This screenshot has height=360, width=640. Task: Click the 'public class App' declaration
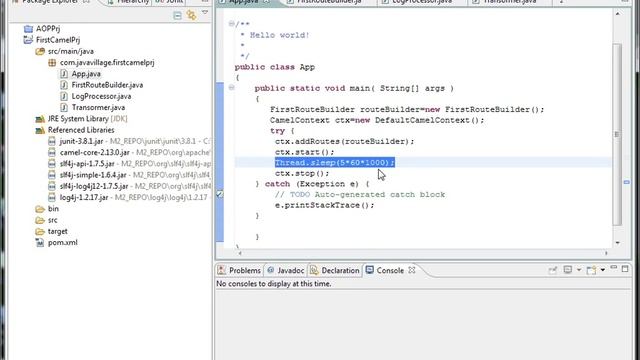tap(275, 67)
